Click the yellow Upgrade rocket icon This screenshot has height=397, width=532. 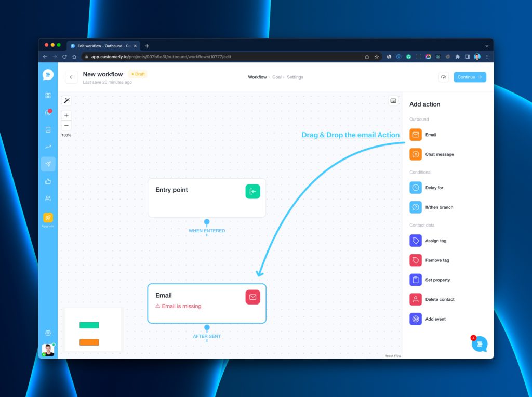(x=48, y=218)
